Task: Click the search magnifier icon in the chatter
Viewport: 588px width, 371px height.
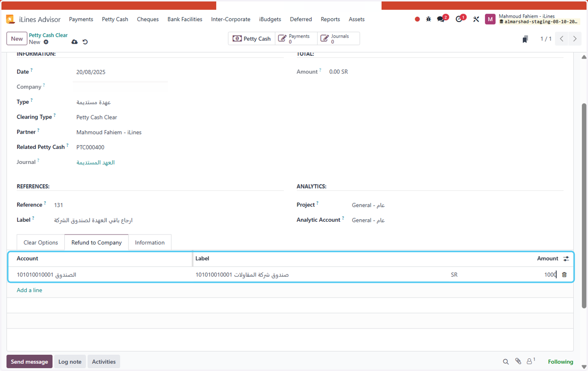Action: pos(506,362)
